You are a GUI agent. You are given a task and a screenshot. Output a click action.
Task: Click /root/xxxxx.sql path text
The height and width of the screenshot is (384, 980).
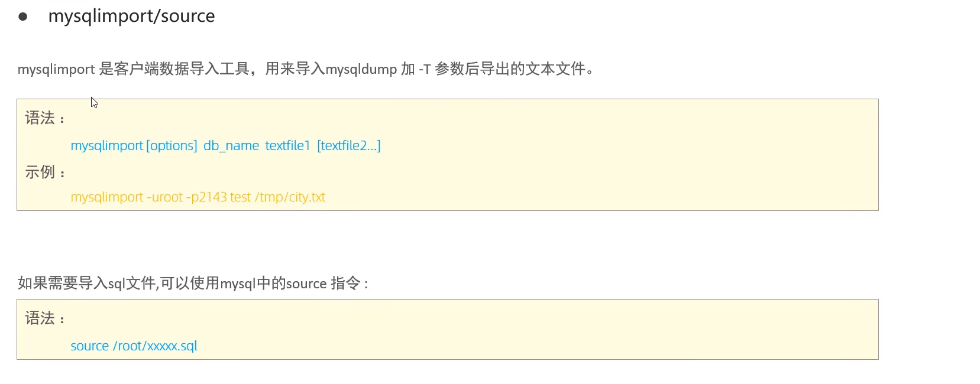pyautogui.click(x=155, y=346)
